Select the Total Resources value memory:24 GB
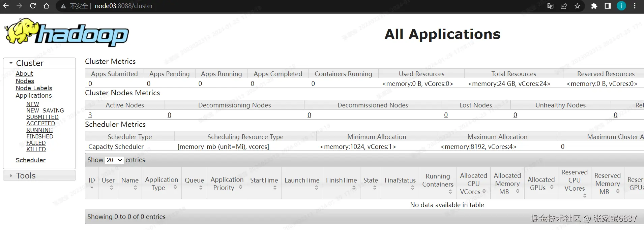 coord(509,84)
